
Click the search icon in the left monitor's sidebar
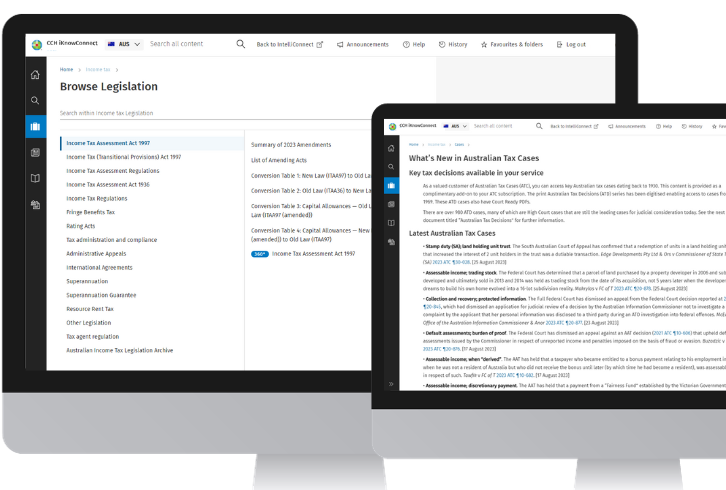click(35, 101)
